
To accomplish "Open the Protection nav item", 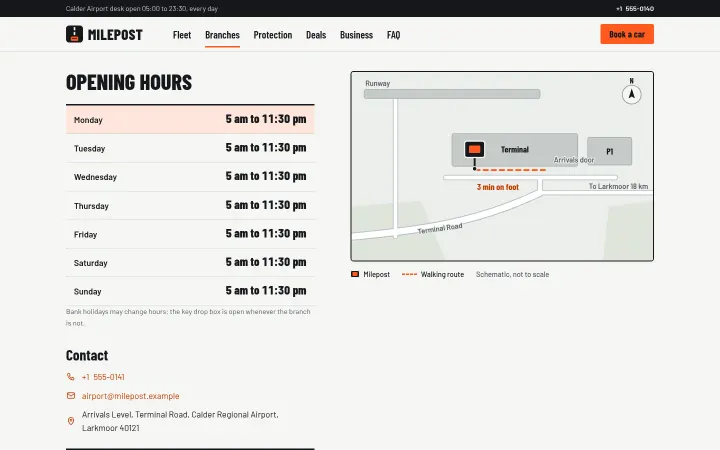I will pos(273,35).
